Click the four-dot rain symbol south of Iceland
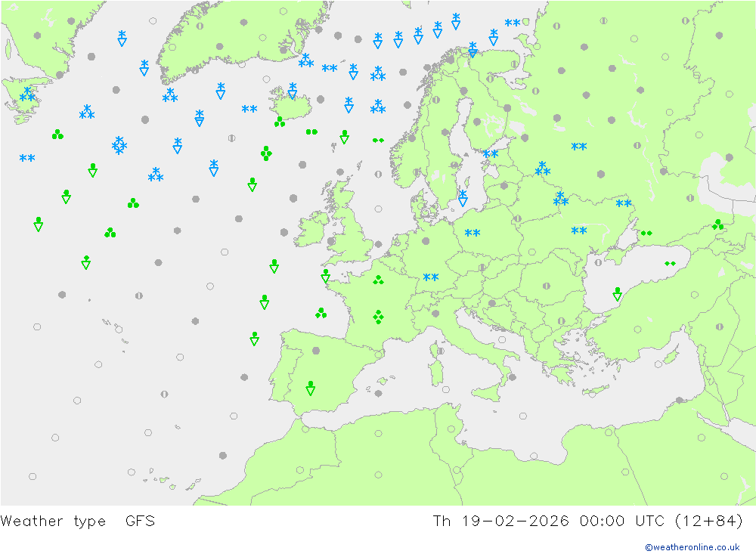The image size is (756, 554). [266, 153]
